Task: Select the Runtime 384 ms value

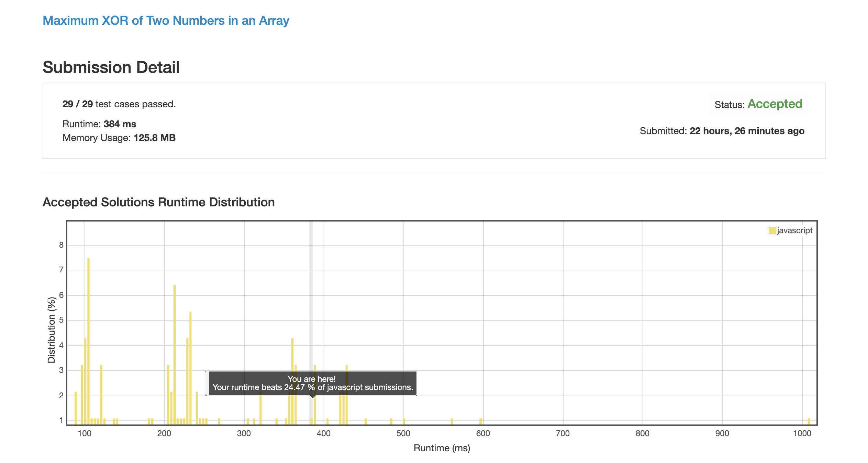Action: pyautogui.click(x=120, y=124)
